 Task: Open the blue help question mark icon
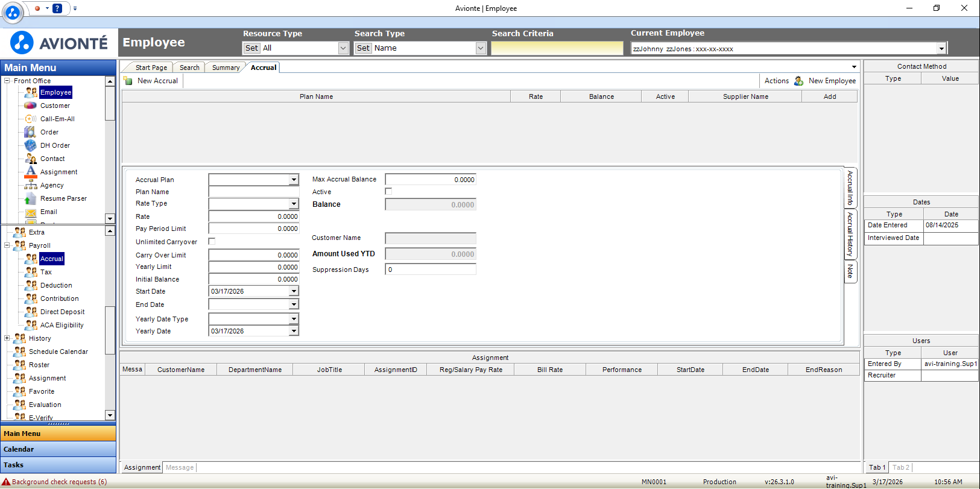point(57,8)
